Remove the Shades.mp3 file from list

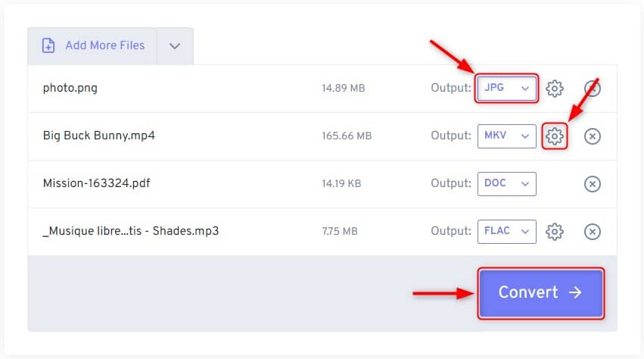coord(593,232)
